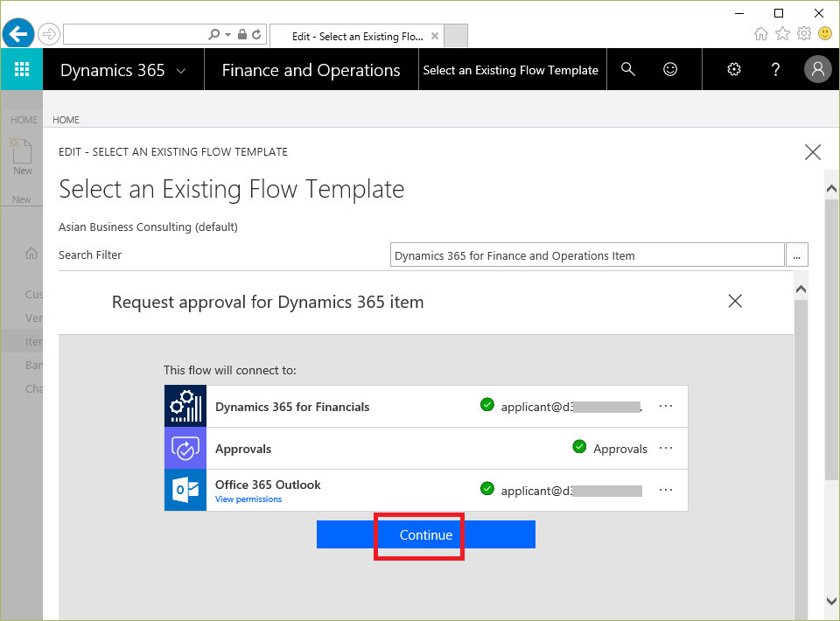The height and width of the screenshot is (621, 840).
Task: Open the View permissions link
Action: pos(248,499)
